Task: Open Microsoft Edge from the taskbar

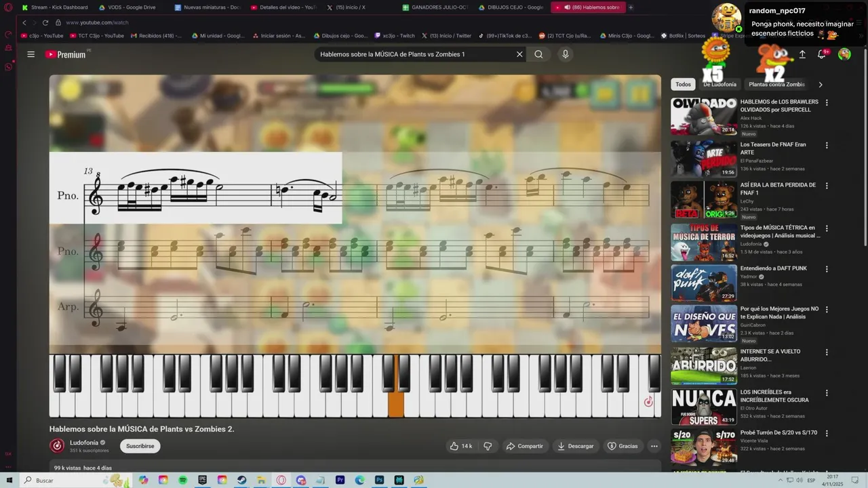Action: click(360, 480)
